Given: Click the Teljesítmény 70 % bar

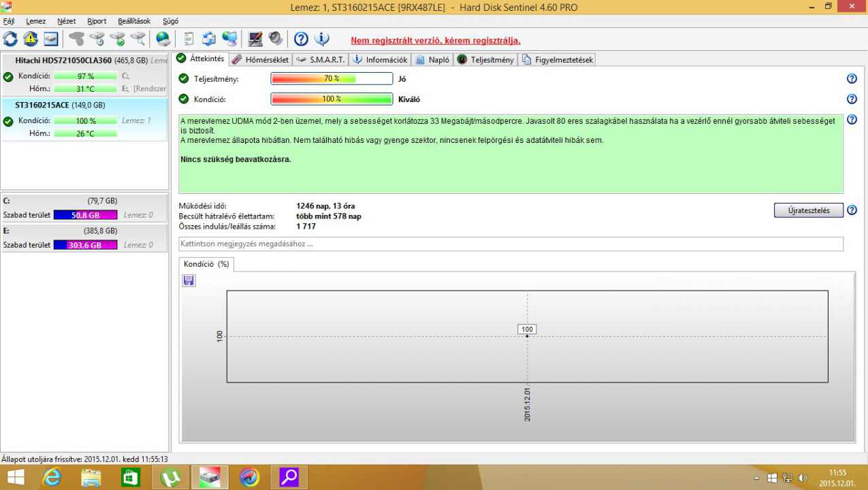Looking at the screenshot, I should click(x=332, y=79).
